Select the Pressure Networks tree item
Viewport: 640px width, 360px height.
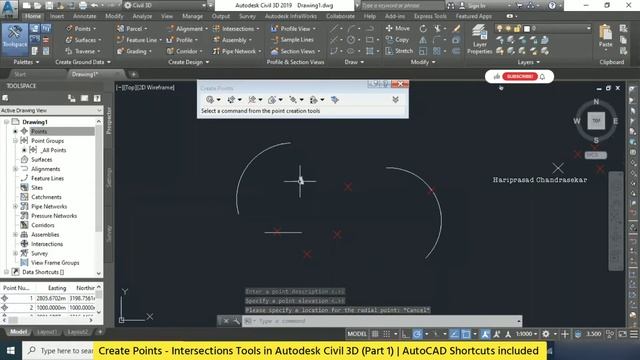pyautogui.click(x=54, y=216)
